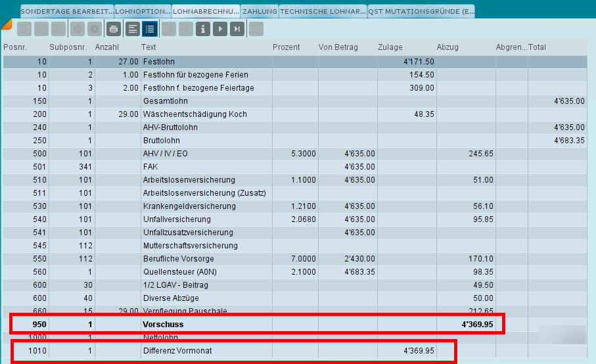Select the Quellensteuer (A0N) row
The image size is (596, 364).
click(295, 271)
